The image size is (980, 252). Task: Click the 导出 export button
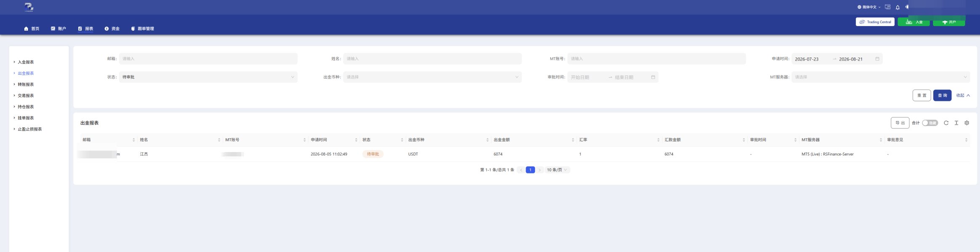point(900,123)
